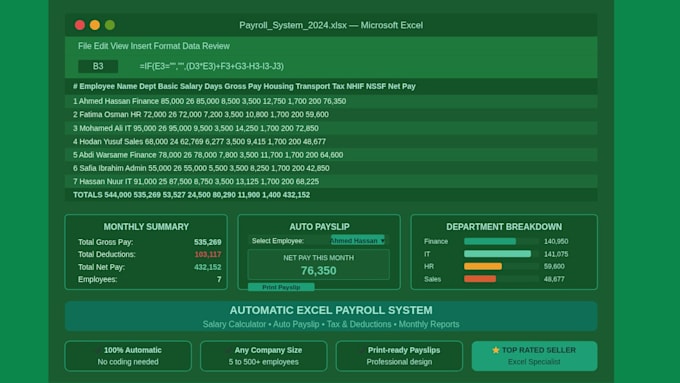
Task: Select the row 7 Hassan Nuur IT
Action: [331, 181]
